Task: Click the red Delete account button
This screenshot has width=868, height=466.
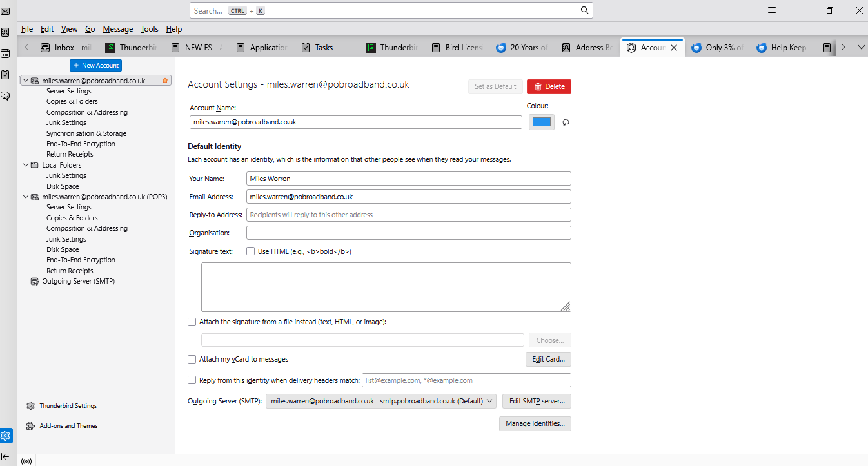Action: pos(549,86)
